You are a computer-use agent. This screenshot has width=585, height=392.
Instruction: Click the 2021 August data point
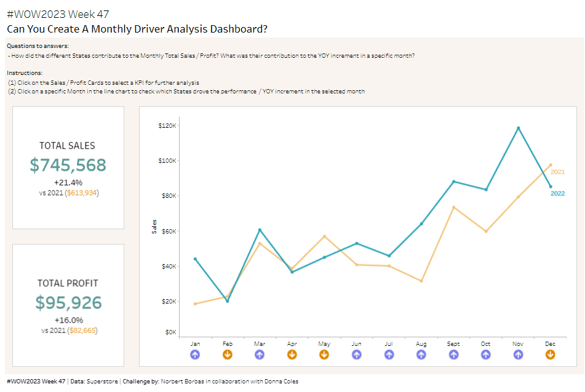click(x=421, y=281)
